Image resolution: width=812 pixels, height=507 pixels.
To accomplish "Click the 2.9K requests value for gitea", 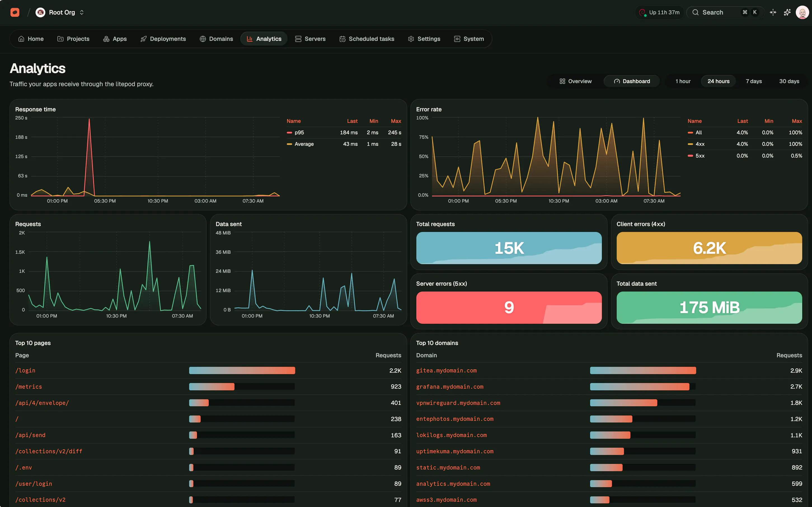I will 796,370.
